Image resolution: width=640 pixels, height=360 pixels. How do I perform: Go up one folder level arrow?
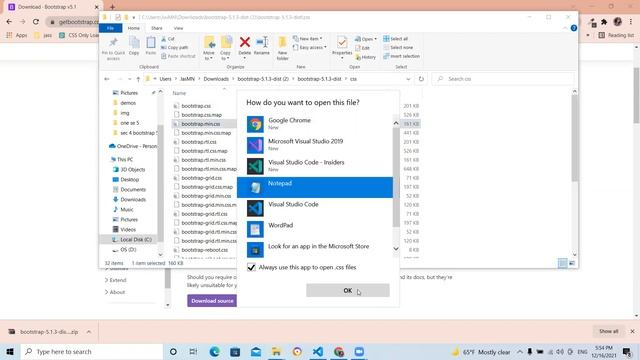[x=138, y=79]
